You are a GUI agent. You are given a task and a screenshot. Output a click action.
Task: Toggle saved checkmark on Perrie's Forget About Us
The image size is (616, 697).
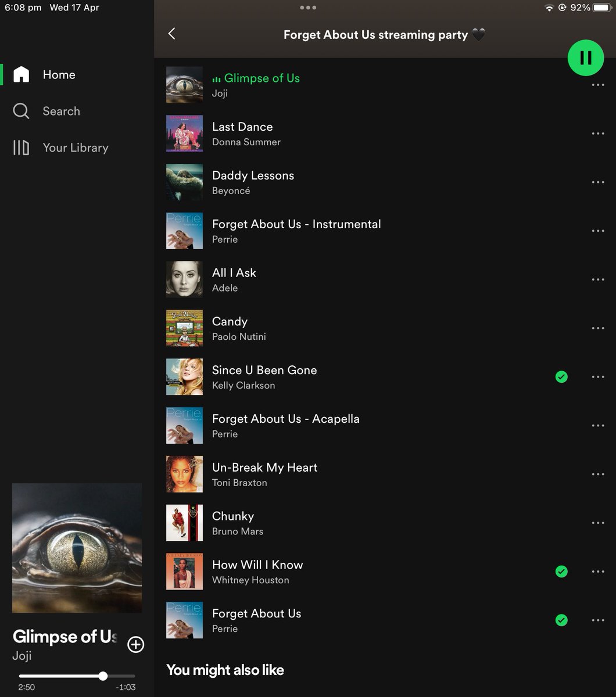click(561, 620)
